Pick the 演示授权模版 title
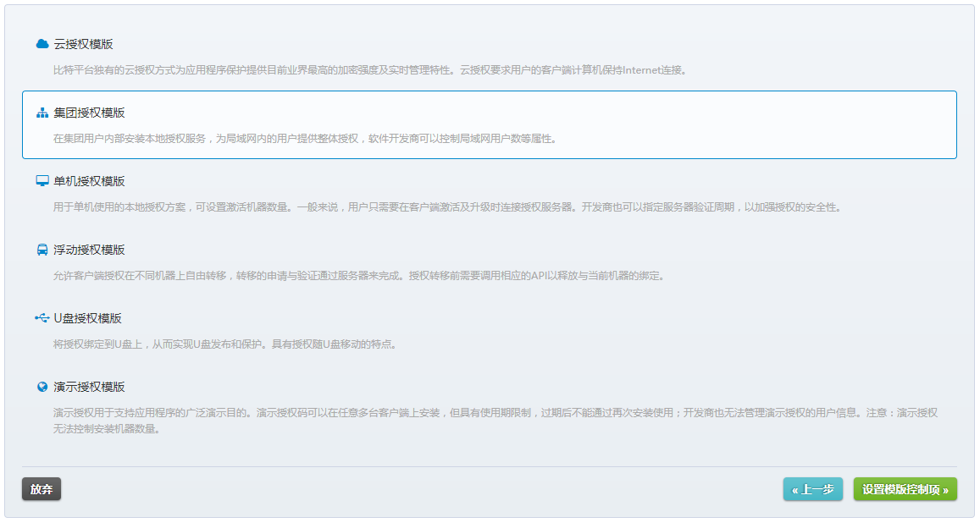Viewport: 980px width, 523px height. coord(90,387)
